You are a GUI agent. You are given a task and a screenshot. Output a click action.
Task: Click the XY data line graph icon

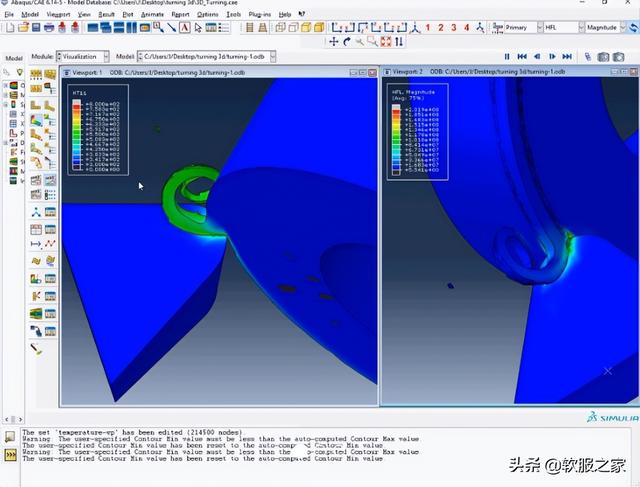(x=50, y=244)
